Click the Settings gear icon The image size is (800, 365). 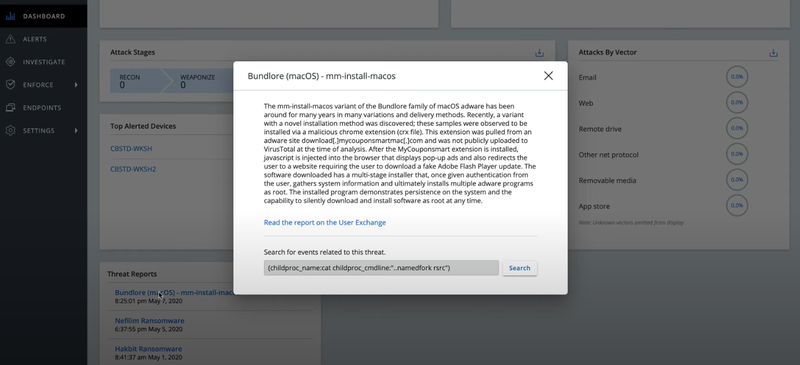(x=10, y=131)
